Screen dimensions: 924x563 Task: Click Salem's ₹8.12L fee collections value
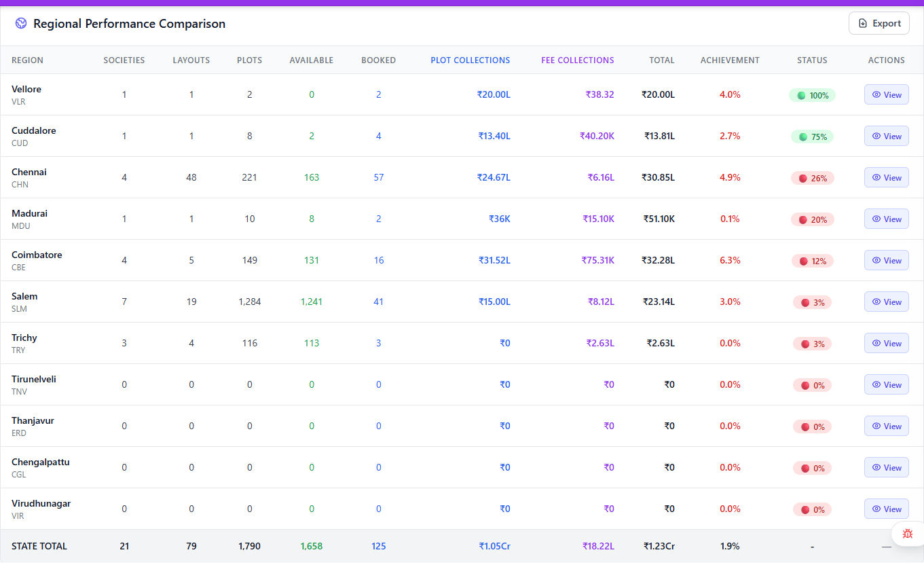pos(601,302)
